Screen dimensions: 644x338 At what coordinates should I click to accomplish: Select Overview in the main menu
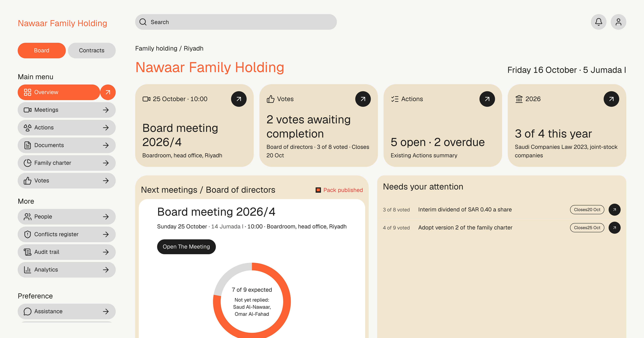(x=59, y=92)
